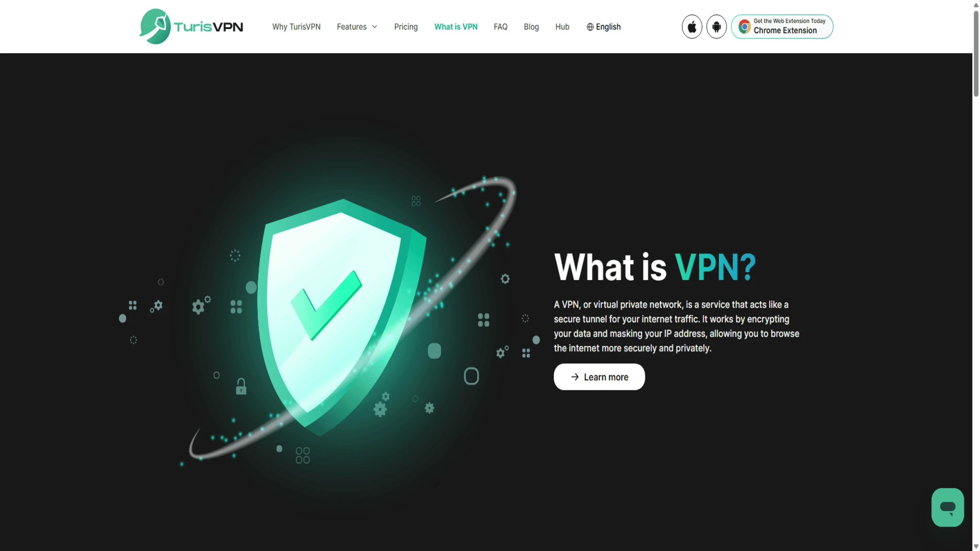Open the green chat widget bubble
The width and height of the screenshot is (980, 551).
point(948,507)
